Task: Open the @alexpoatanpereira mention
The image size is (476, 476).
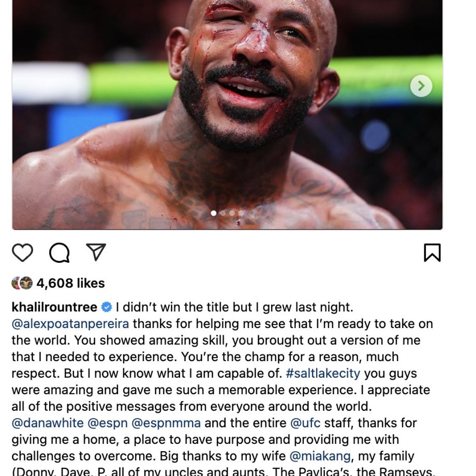Action: pyautogui.click(x=70, y=324)
